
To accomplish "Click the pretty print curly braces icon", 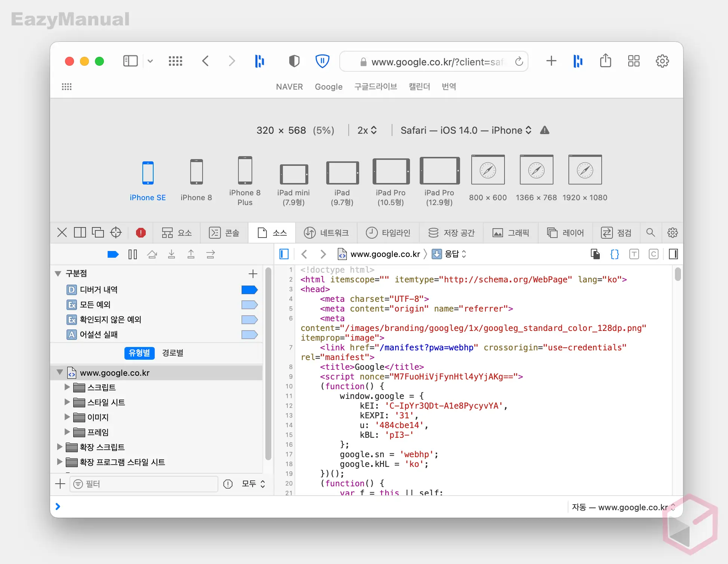I will click(614, 254).
